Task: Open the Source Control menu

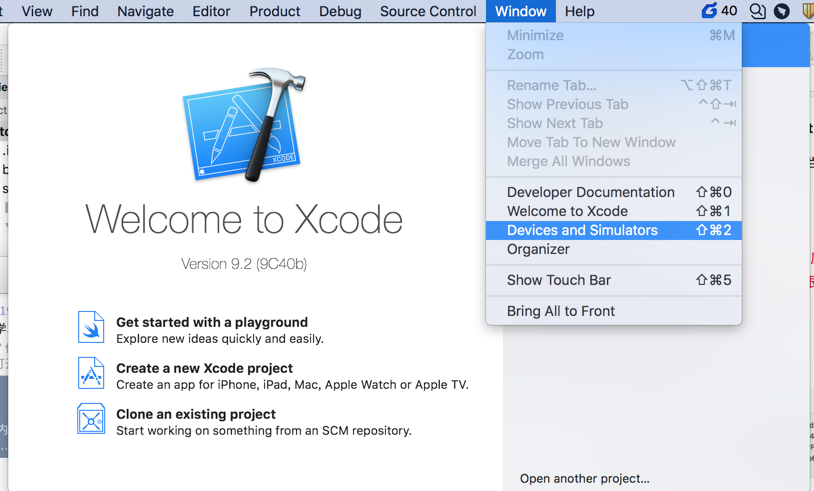Action: [x=428, y=11]
